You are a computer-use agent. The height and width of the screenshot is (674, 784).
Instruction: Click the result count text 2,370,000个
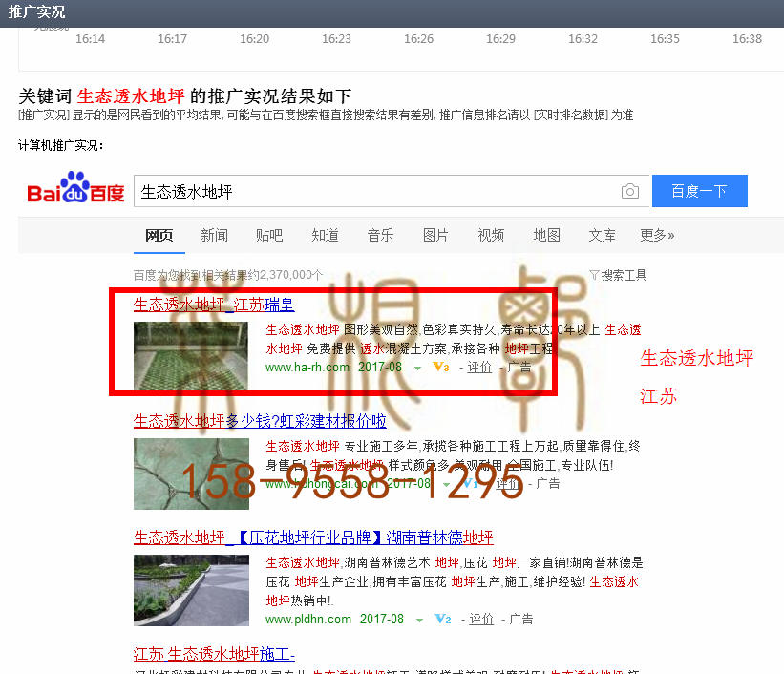pyautogui.click(x=291, y=275)
